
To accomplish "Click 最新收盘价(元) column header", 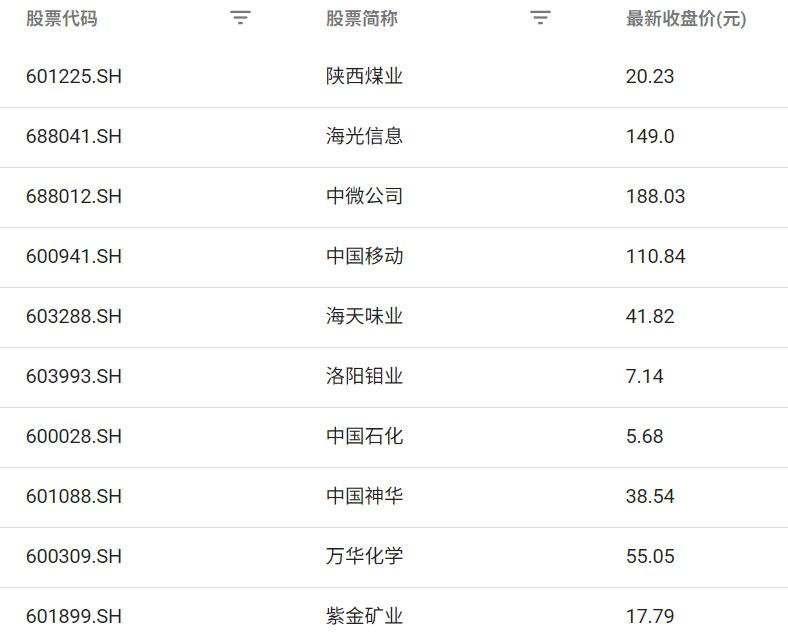I will (686, 18).
